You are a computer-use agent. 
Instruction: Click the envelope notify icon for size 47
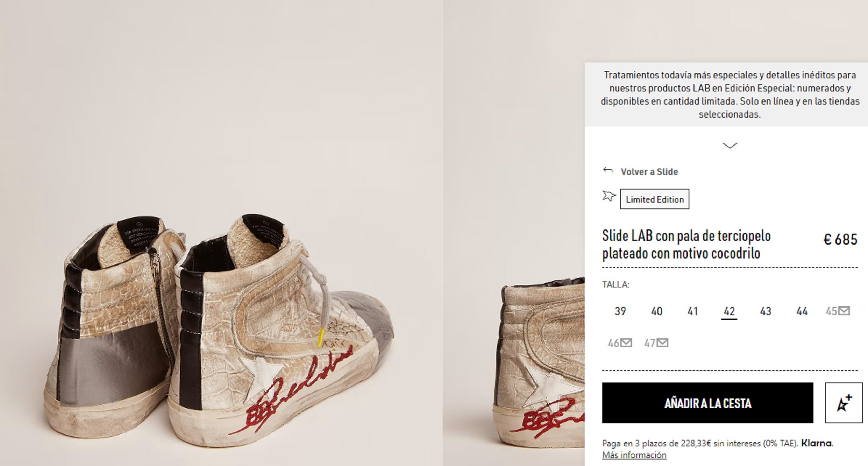pos(662,343)
